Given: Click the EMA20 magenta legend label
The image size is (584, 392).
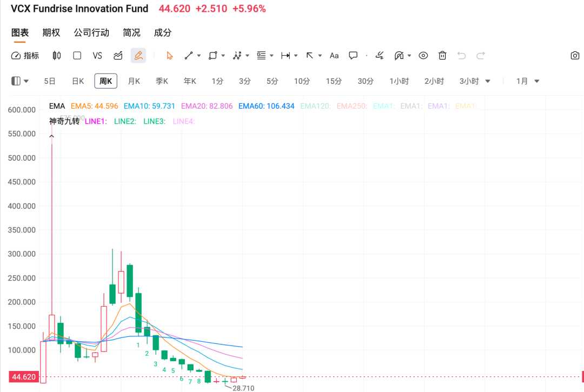Looking at the screenshot, I should tap(207, 106).
